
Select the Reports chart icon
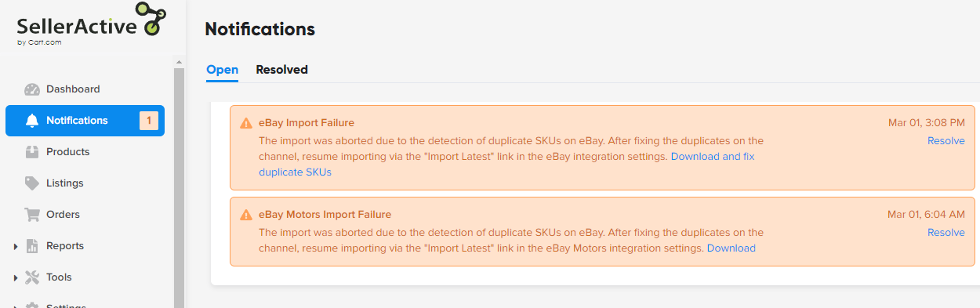coord(32,246)
